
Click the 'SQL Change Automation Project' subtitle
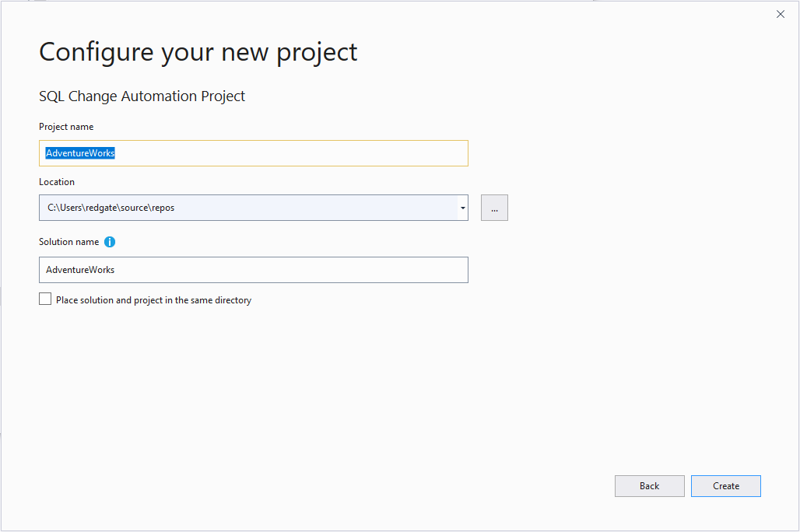[x=142, y=96]
